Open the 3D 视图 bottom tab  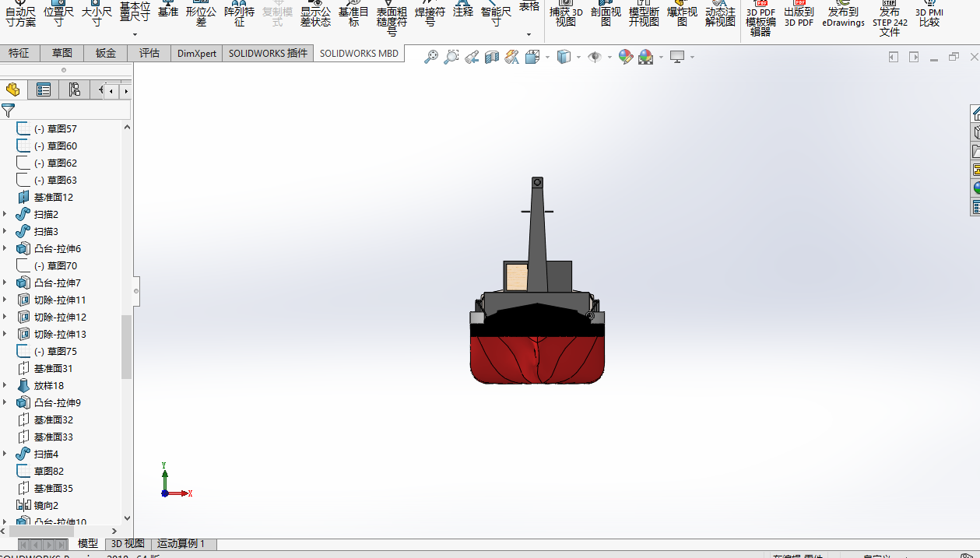128,544
